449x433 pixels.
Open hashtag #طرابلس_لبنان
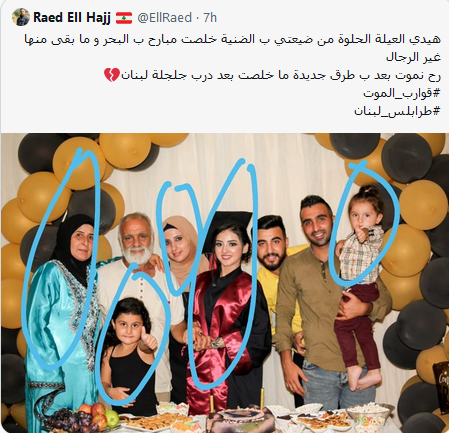pyautogui.click(x=397, y=111)
